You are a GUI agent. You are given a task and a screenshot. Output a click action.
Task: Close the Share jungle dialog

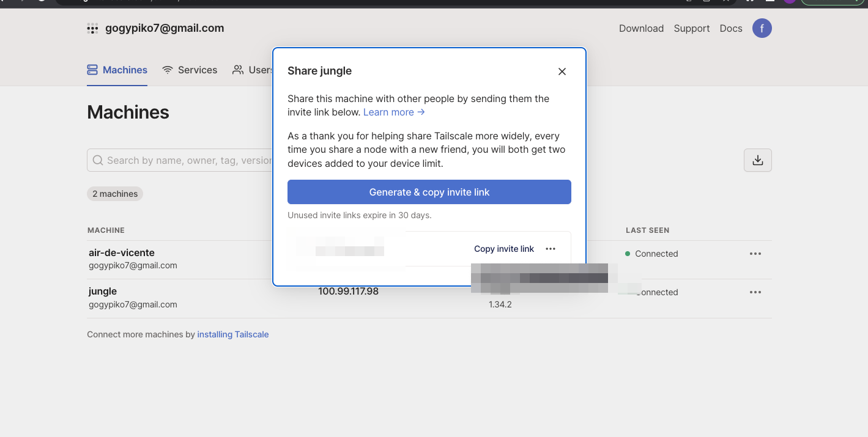click(x=562, y=72)
